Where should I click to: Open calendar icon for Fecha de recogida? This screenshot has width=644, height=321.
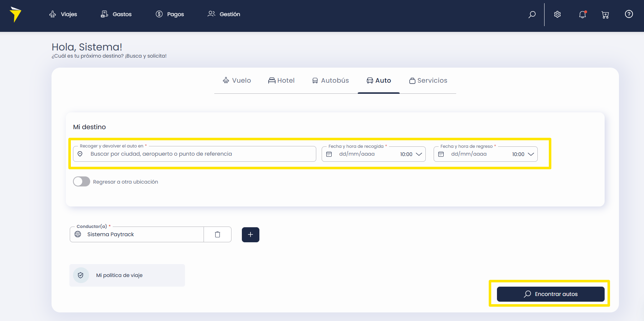[329, 154]
